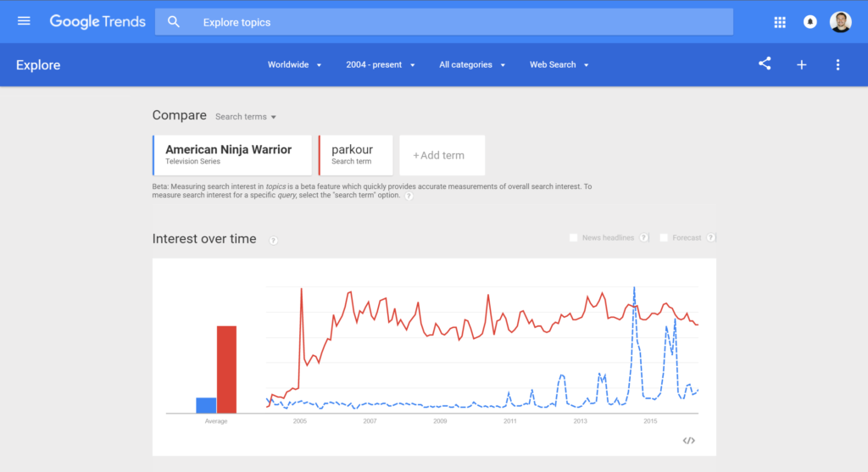Select the American Ninja Warrior term card
The width and height of the screenshot is (868, 472).
coord(232,155)
